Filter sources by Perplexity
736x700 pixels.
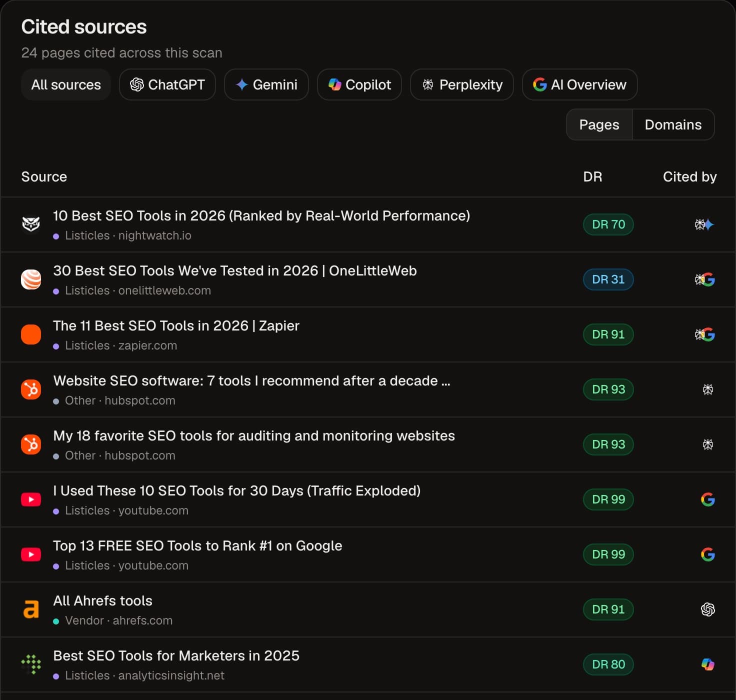click(x=462, y=84)
